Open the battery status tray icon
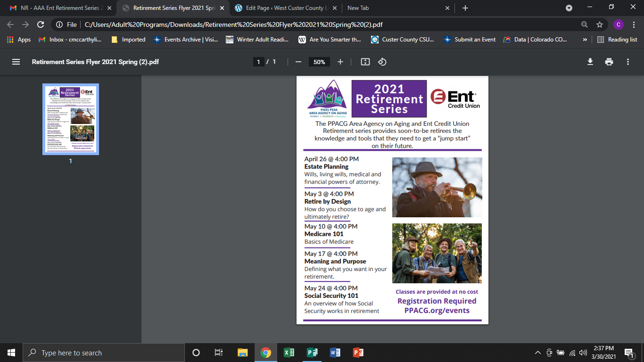 coord(561,353)
